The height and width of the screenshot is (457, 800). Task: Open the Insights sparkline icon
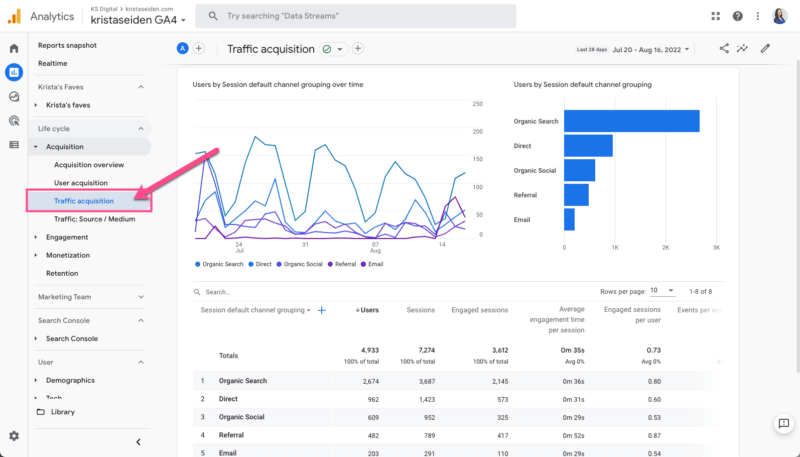click(743, 48)
